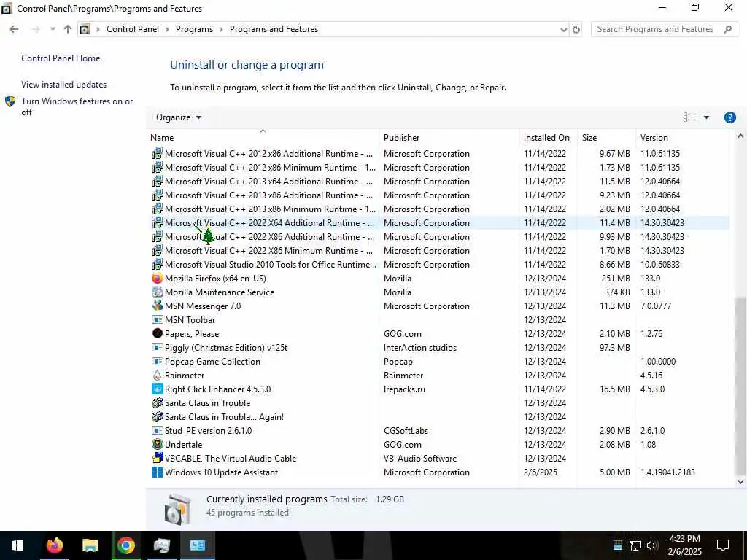Sort list by Size column
747x560 pixels.
click(606, 138)
